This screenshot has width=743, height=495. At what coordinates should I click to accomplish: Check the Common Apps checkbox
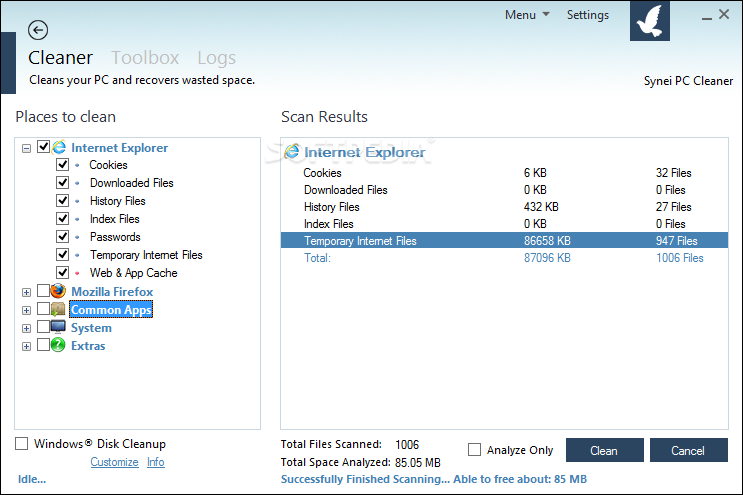point(43,308)
